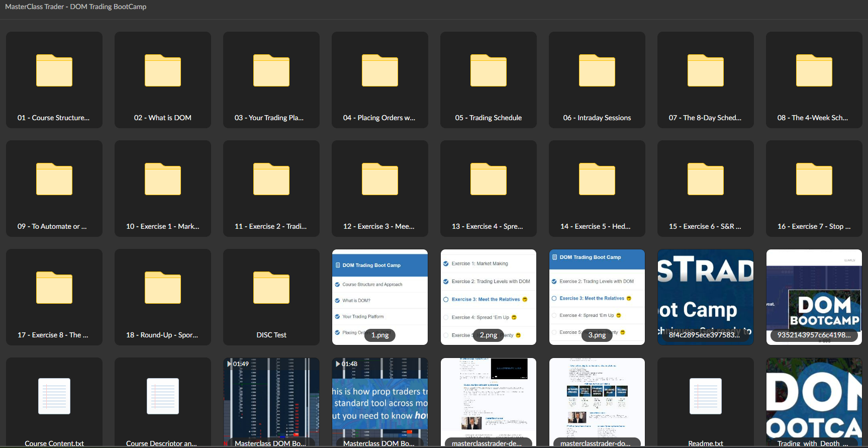
Task: Play the 01:48 Masterclass DOM video
Action: (380, 402)
